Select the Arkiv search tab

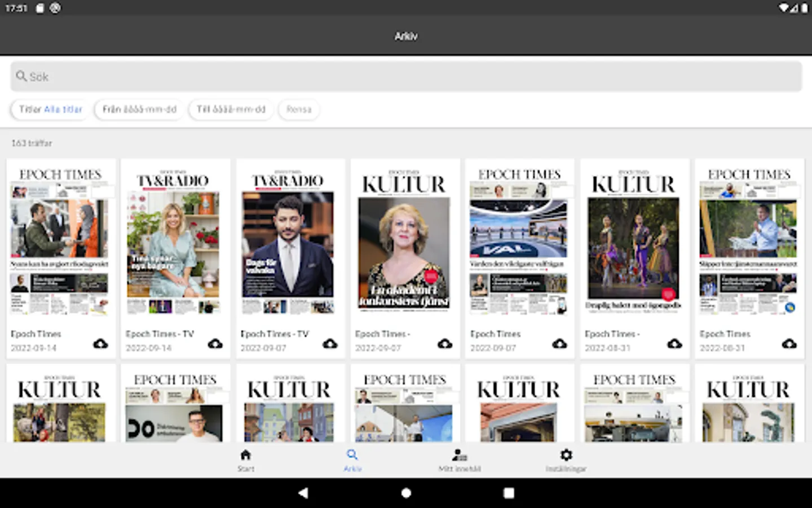point(352,460)
